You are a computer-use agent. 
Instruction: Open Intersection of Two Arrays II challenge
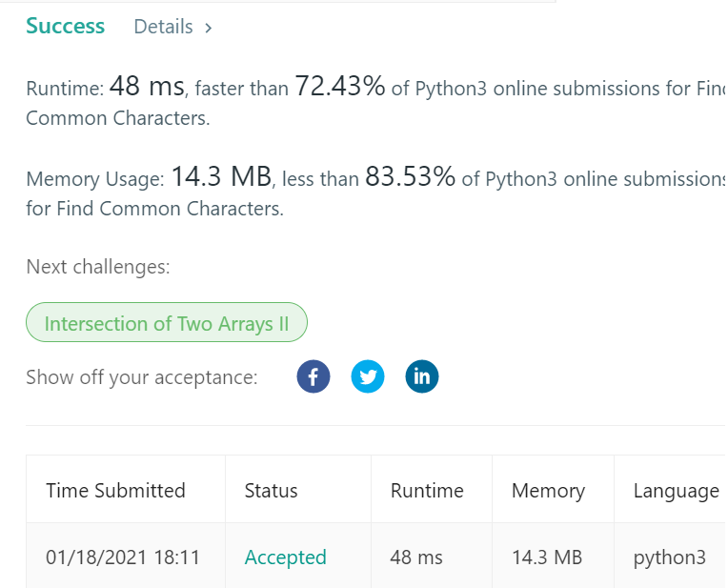pyautogui.click(x=167, y=322)
